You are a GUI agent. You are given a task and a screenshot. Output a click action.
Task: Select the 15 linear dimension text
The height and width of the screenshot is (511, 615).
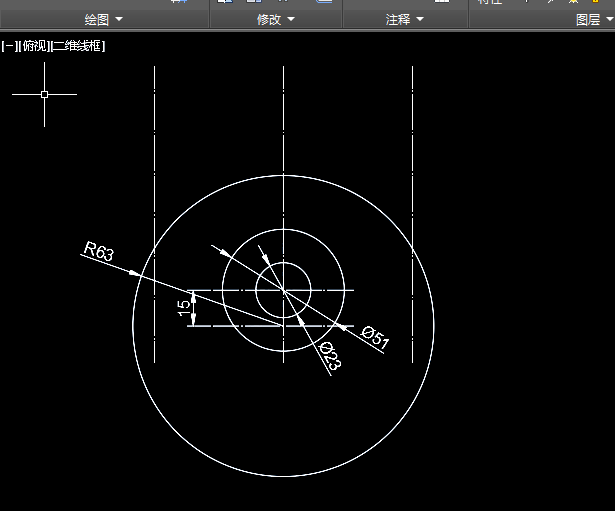coord(184,308)
